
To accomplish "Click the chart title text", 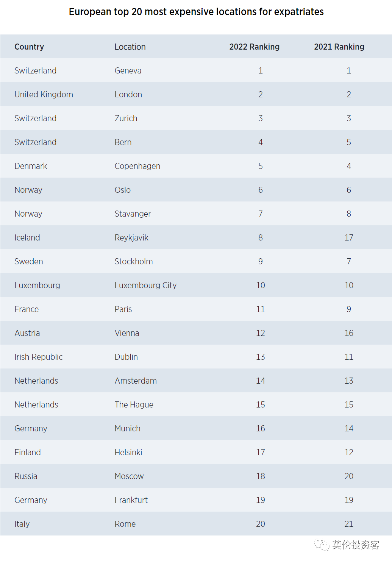I will tap(196, 12).
